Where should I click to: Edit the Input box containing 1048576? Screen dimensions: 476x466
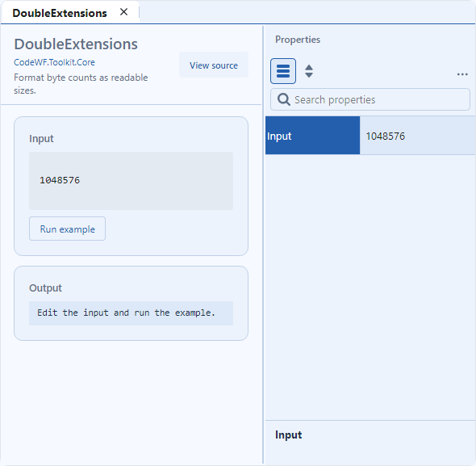click(132, 181)
